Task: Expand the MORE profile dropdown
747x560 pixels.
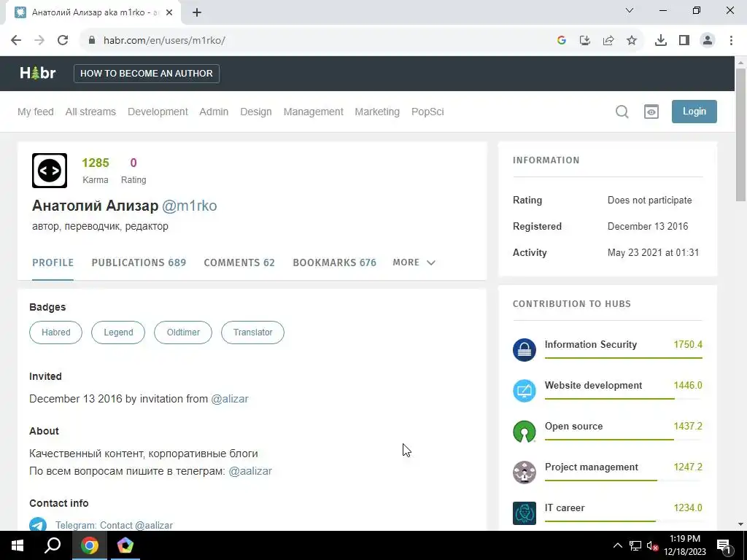Action: (x=414, y=262)
